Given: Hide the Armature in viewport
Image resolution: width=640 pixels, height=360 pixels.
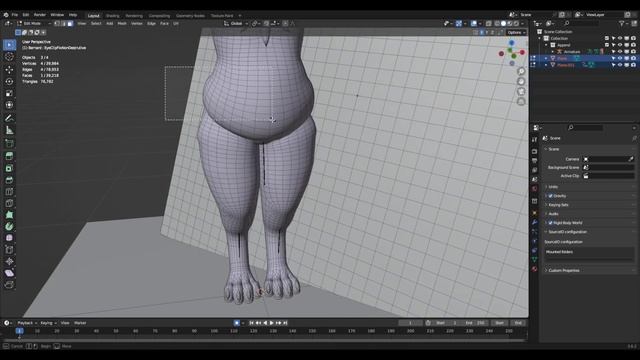Looking at the screenshot, I should (x=620, y=52).
